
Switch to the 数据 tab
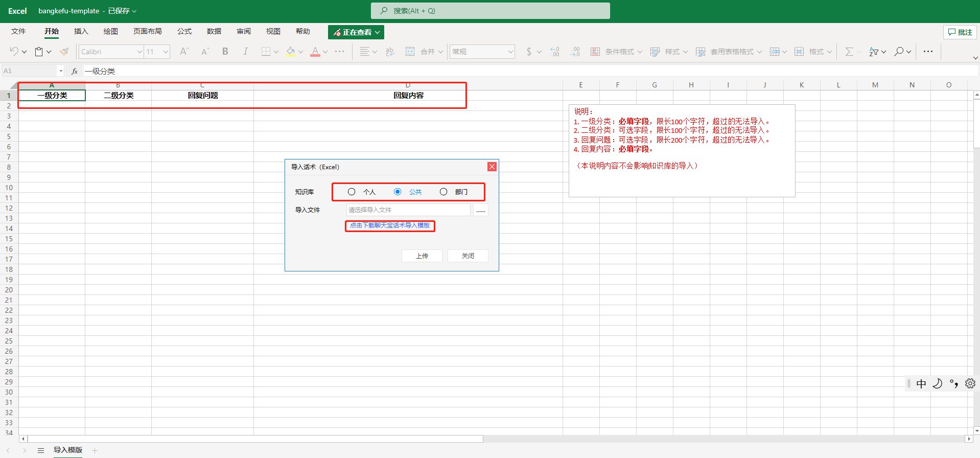[x=214, y=31]
